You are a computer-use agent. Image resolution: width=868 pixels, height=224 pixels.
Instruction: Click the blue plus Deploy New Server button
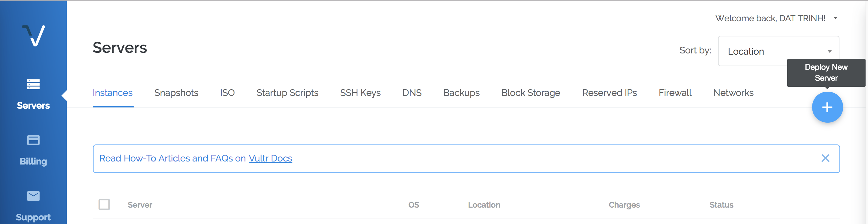coord(827,107)
